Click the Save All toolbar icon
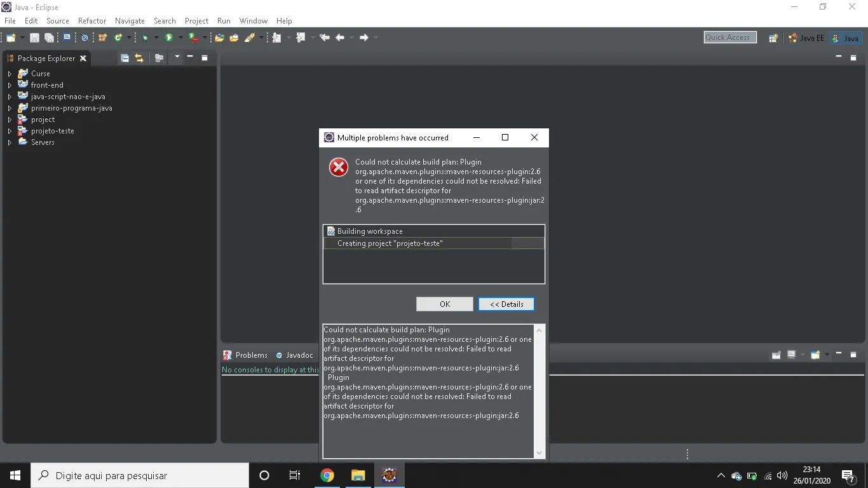Image resolution: width=868 pixels, height=488 pixels. click(49, 38)
